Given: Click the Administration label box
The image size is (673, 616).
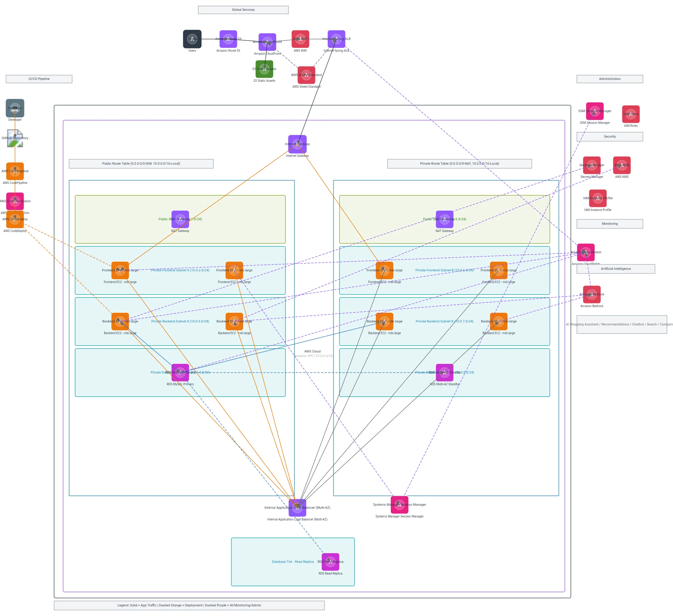Looking at the screenshot, I should (x=610, y=79).
